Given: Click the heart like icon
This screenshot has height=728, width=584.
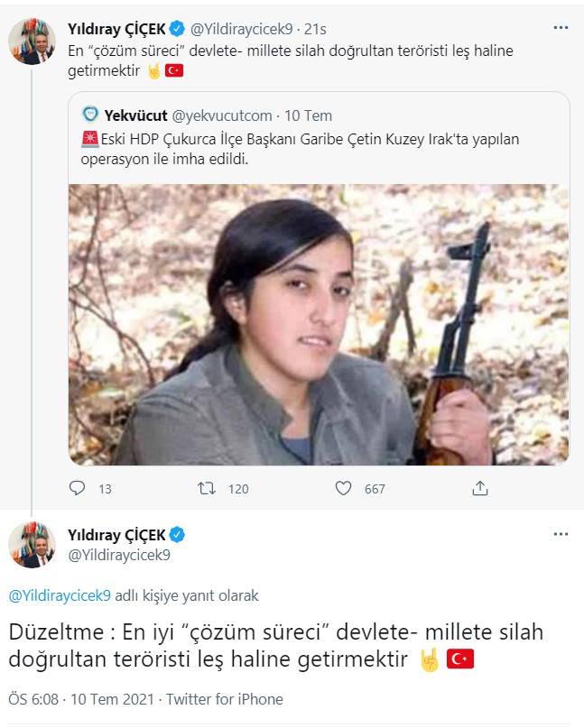Looking at the screenshot, I should [x=343, y=488].
